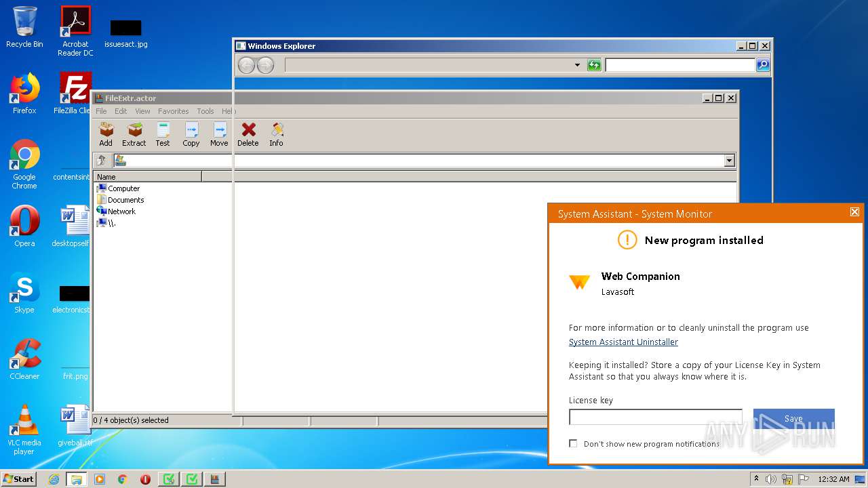
Task: Click volume speaker icon in system tray
Action: click(771, 479)
